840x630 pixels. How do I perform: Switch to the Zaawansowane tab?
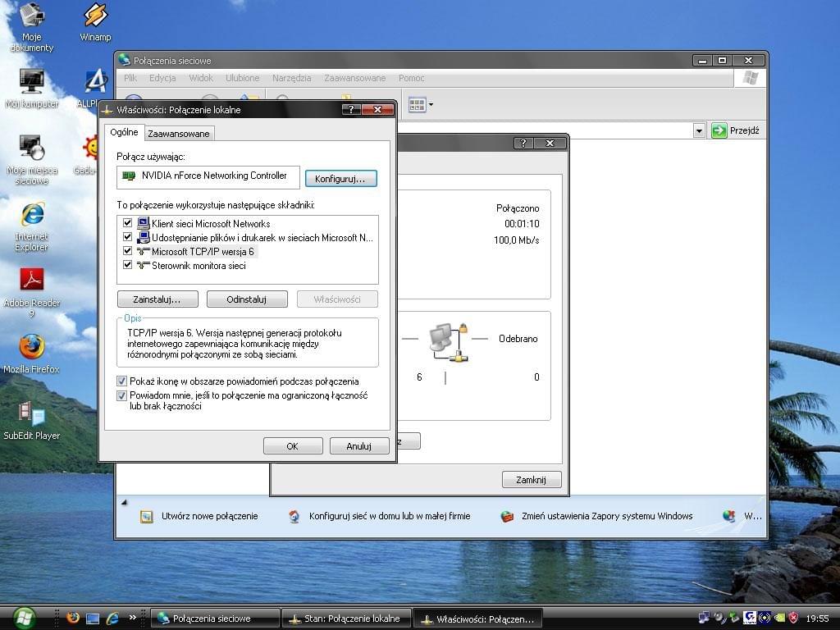[178, 134]
